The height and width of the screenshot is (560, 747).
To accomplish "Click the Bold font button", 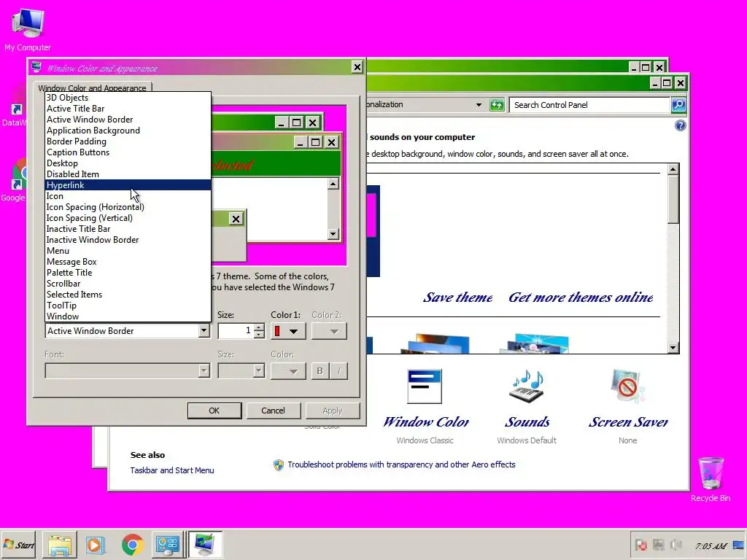I will pyautogui.click(x=320, y=371).
